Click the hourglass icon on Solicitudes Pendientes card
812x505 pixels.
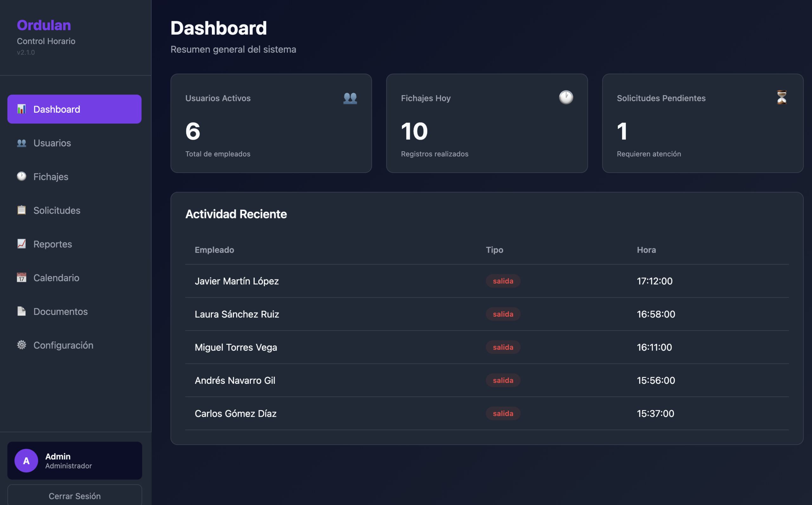[782, 97]
